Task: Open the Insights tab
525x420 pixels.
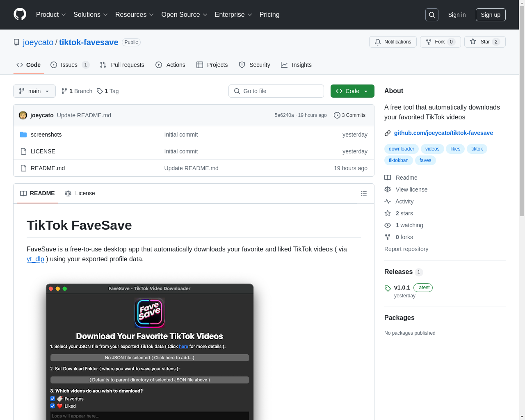Action: click(x=297, y=65)
